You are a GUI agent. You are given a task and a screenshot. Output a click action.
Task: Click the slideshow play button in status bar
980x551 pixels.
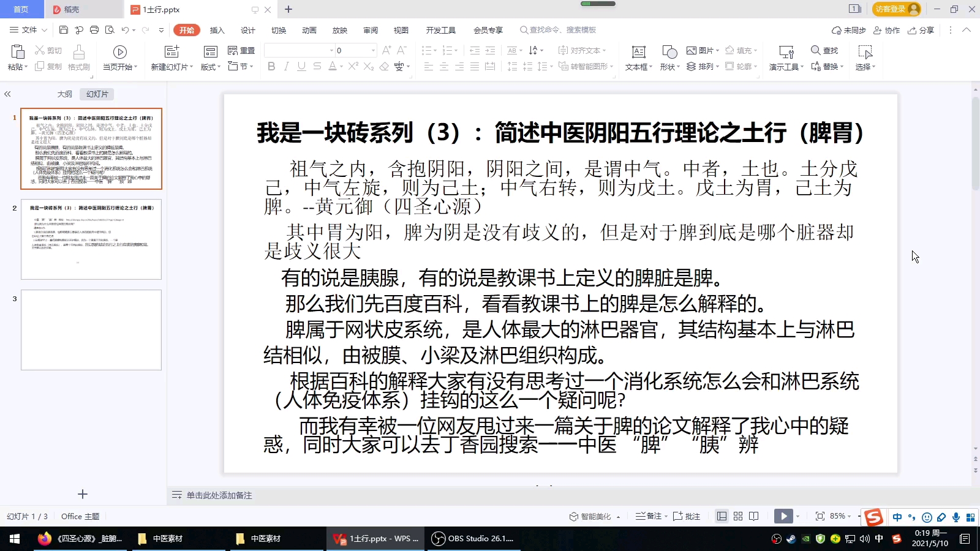(x=783, y=516)
